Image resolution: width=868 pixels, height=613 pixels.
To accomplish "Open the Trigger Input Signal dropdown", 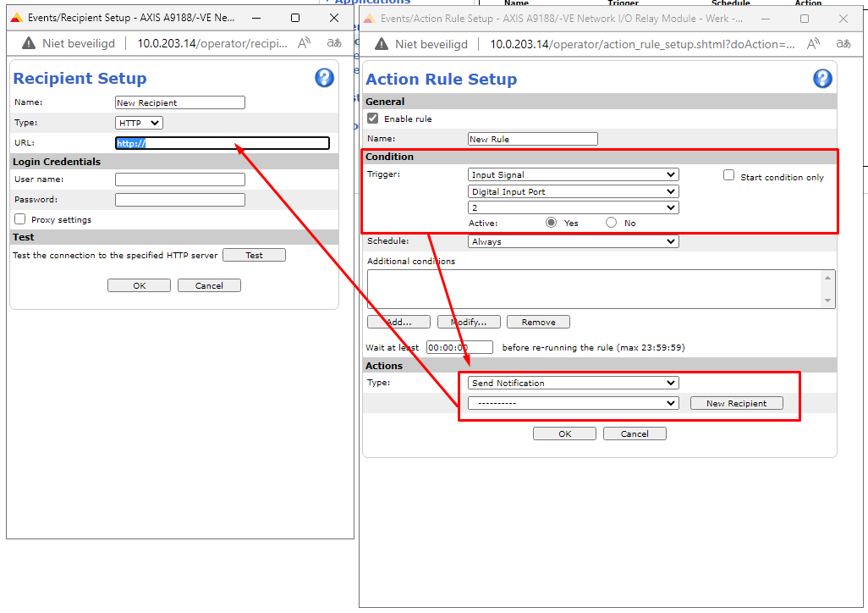I will (573, 174).
